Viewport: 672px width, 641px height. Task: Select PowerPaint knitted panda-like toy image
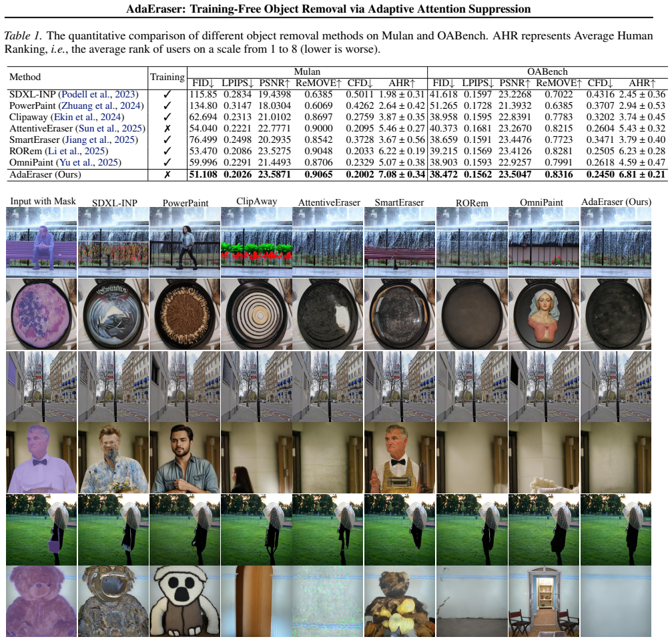click(x=185, y=601)
